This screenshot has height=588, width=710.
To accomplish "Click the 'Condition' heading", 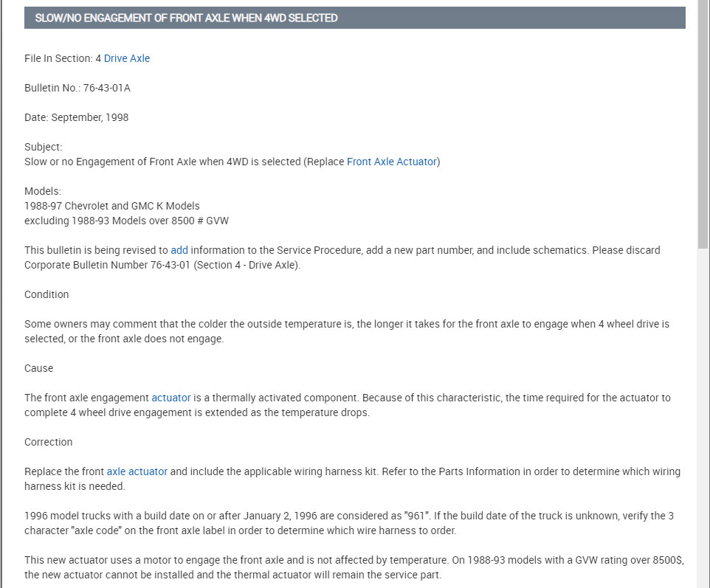I will click(46, 294).
